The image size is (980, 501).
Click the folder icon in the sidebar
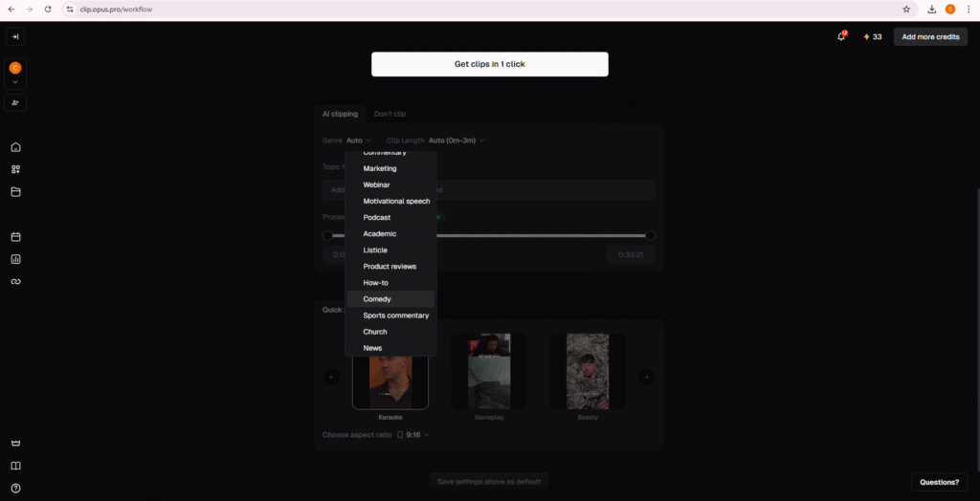click(15, 191)
